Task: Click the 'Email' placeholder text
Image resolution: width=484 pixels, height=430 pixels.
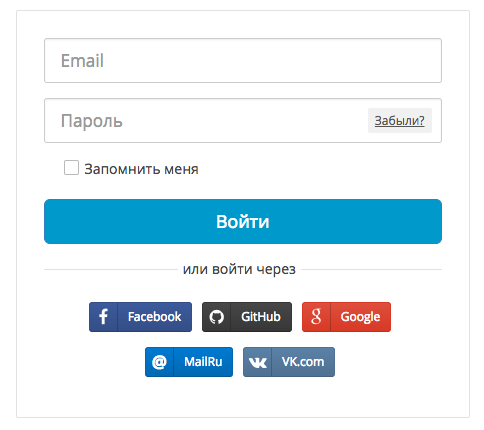Action: (82, 61)
